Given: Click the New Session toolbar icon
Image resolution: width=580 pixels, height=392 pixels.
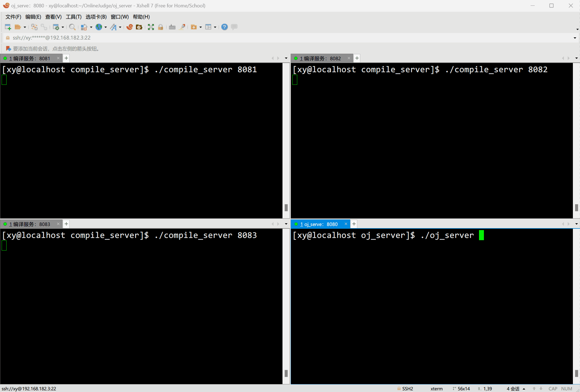Looking at the screenshot, I should pyautogui.click(x=8, y=27).
